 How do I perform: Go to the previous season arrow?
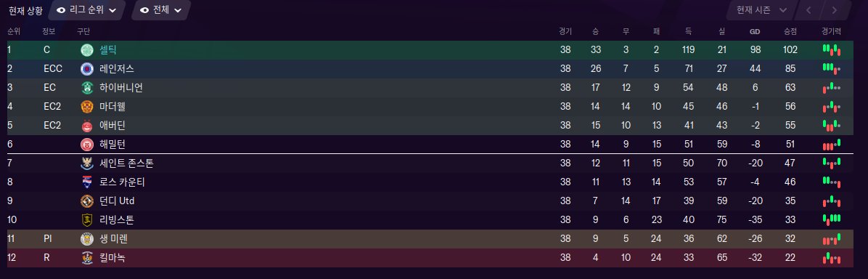coord(808,10)
